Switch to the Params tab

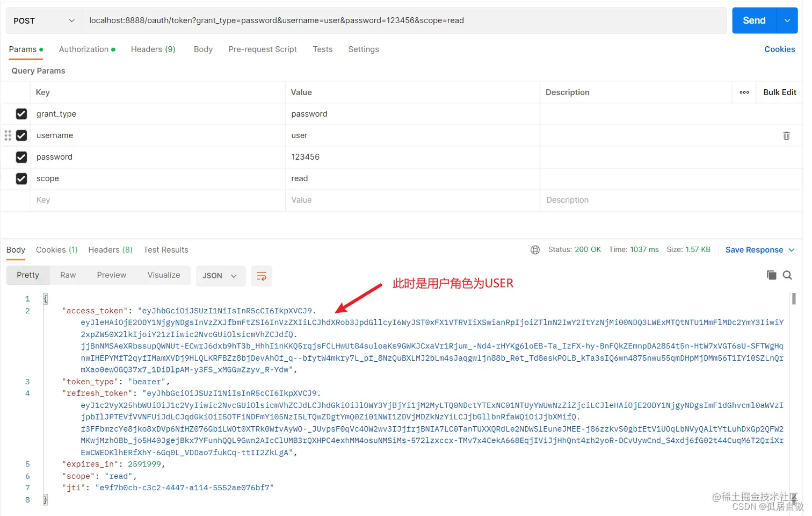[x=26, y=49]
